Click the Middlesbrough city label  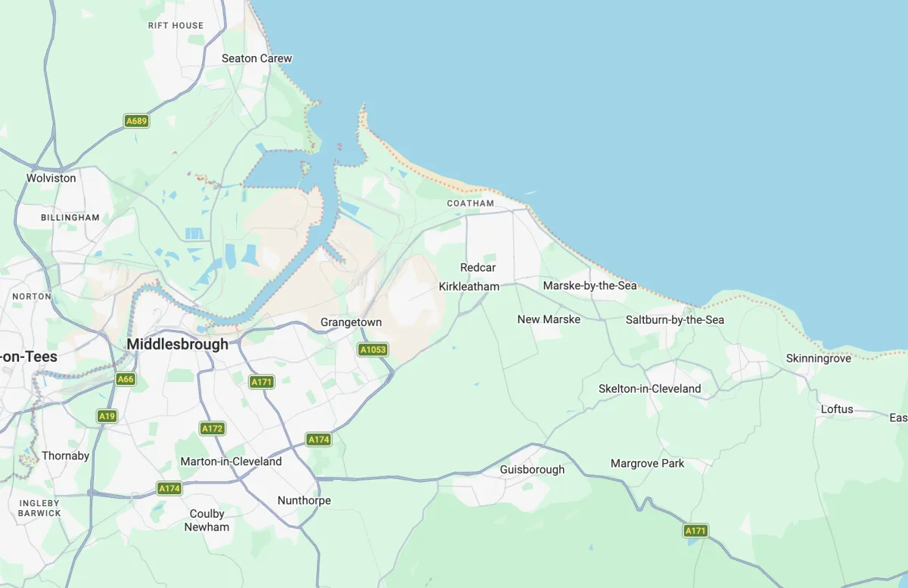(177, 344)
